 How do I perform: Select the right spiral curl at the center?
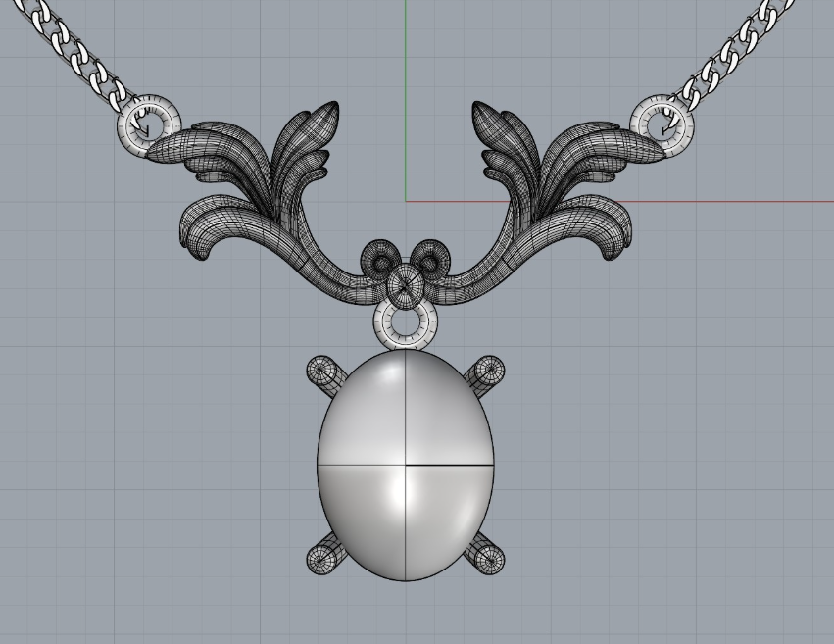(432, 261)
